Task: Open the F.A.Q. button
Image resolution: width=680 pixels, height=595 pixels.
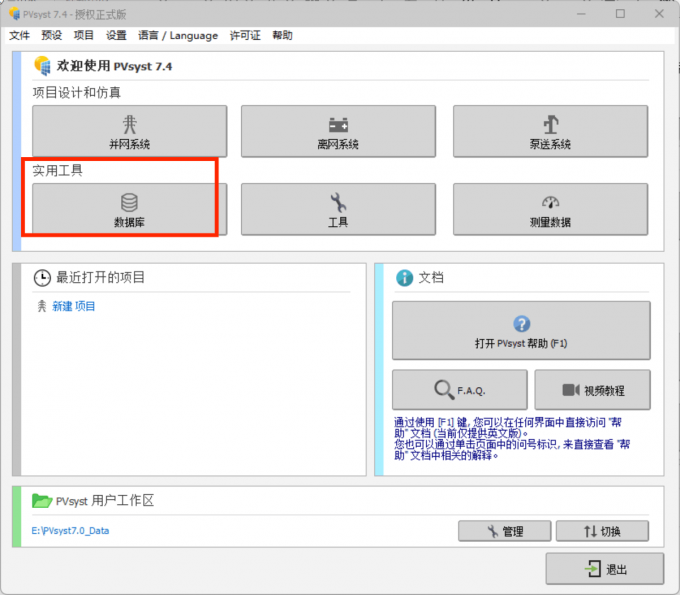Action: tap(460, 389)
